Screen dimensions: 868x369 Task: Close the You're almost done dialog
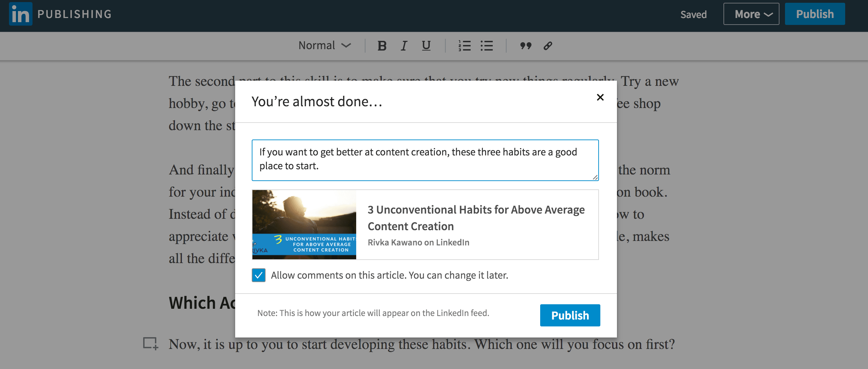pos(600,97)
